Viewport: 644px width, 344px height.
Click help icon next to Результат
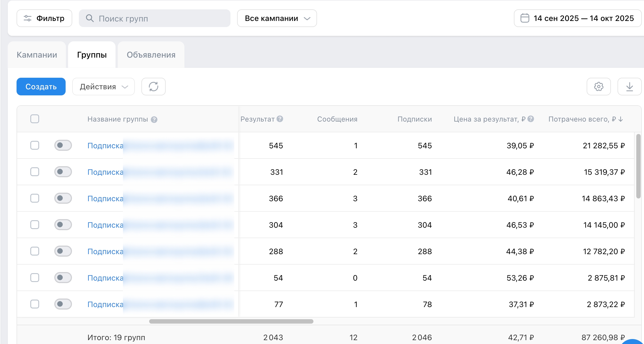click(280, 119)
